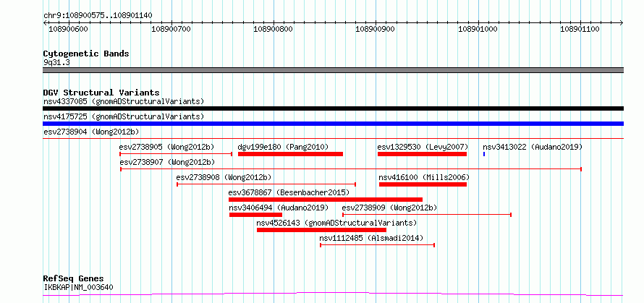Click ruler position 108900900
This screenshot has height=303, width=644.
[x=376, y=29]
